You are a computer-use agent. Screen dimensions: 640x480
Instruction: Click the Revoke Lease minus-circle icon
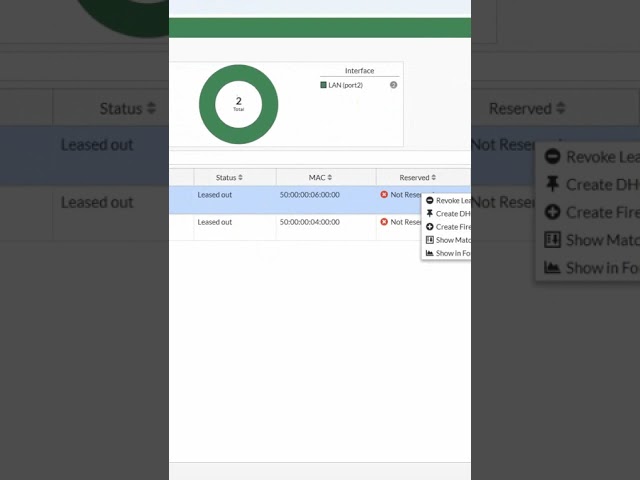coord(430,201)
